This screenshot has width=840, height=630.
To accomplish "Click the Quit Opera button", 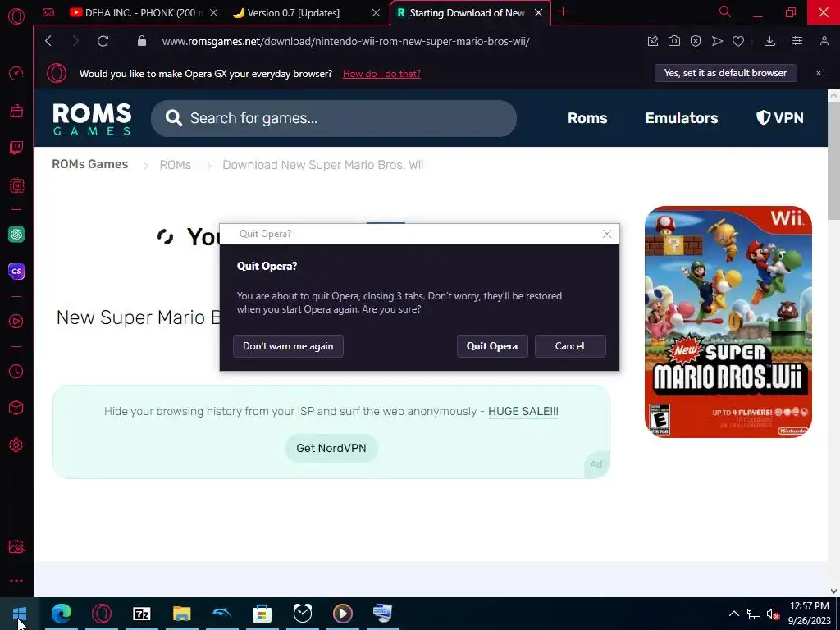I will pyautogui.click(x=492, y=346).
